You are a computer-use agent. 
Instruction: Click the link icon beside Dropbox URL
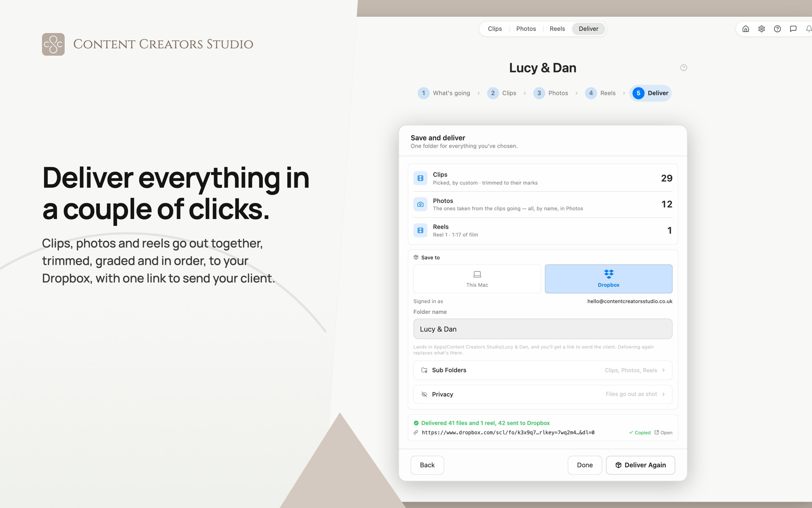tap(416, 432)
